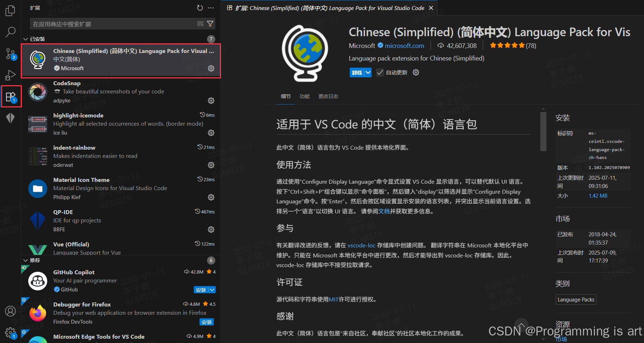Install Debugger for Firefox extension
The width and height of the screenshot is (644, 343).
click(x=207, y=322)
